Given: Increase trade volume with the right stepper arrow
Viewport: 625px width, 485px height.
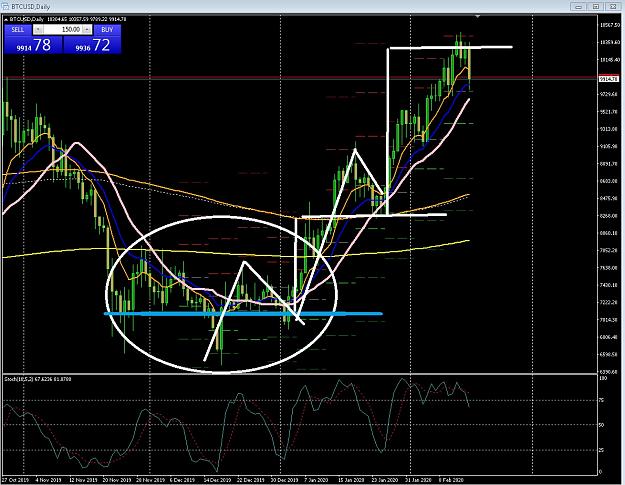Looking at the screenshot, I should click(87, 29).
